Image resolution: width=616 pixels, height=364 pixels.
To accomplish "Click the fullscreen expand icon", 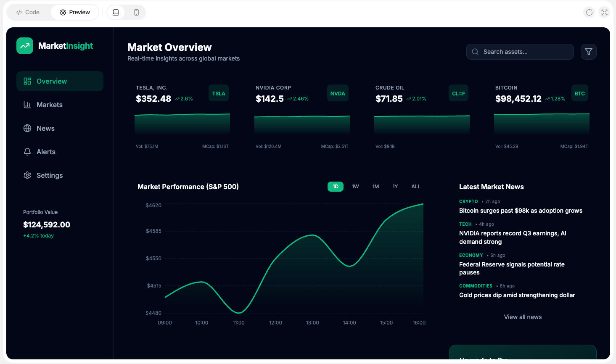I will tap(604, 13).
